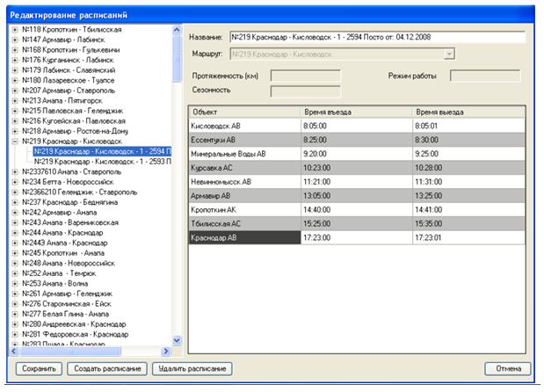This screenshot has height=392, width=544.
Task: Expand the №213 Анапа - Пятигорск node
Action: tap(15, 101)
